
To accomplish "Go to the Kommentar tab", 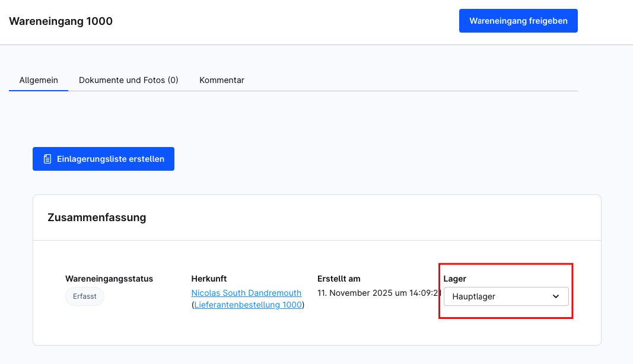I will pyautogui.click(x=222, y=80).
